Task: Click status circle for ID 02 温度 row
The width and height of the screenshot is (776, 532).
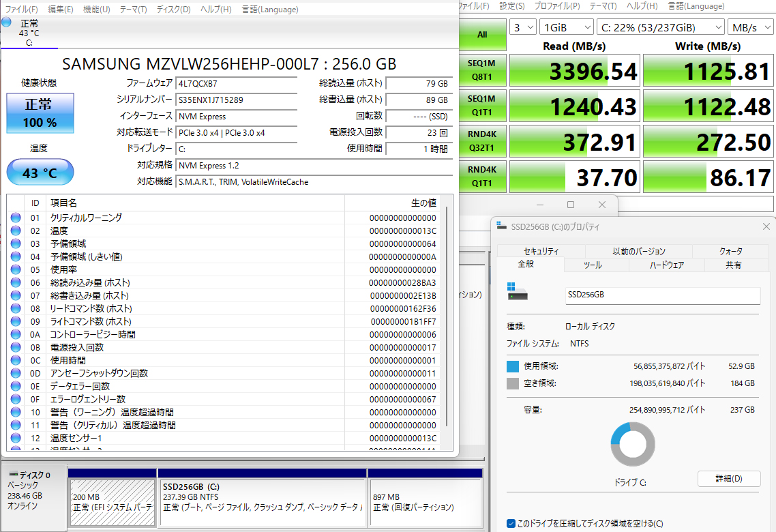Action: (x=16, y=231)
